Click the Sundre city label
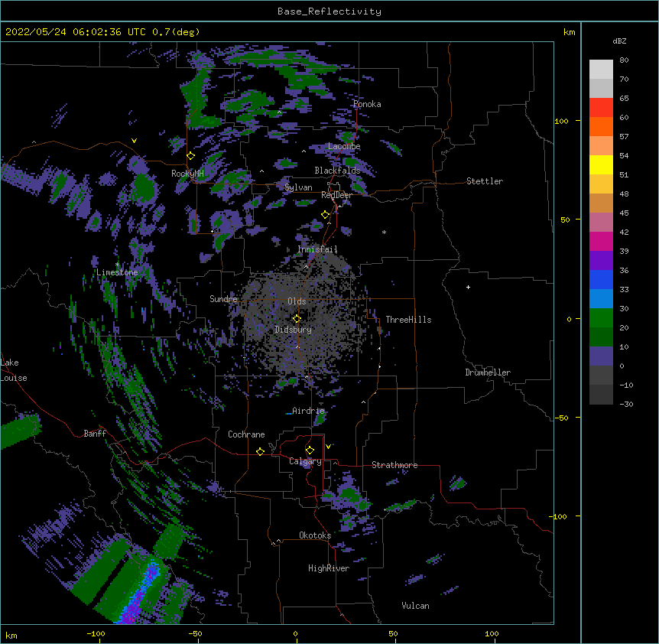This screenshot has height=644, width=659. (x=223, y=299)
